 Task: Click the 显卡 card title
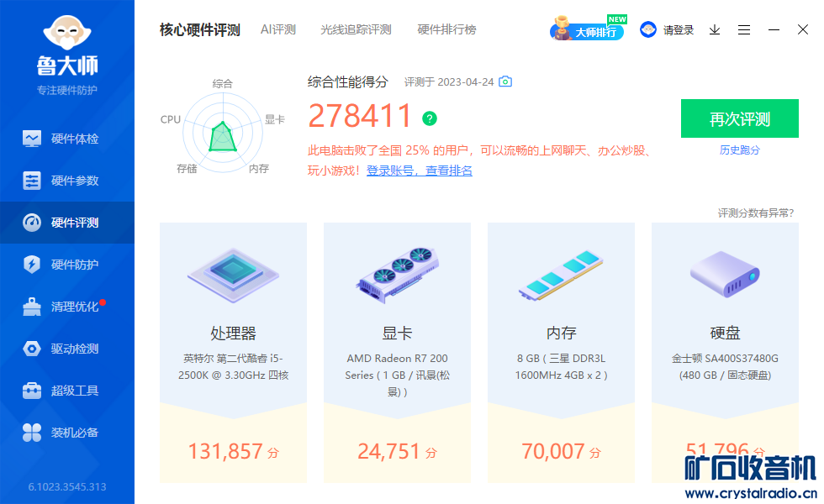point(397,333)
